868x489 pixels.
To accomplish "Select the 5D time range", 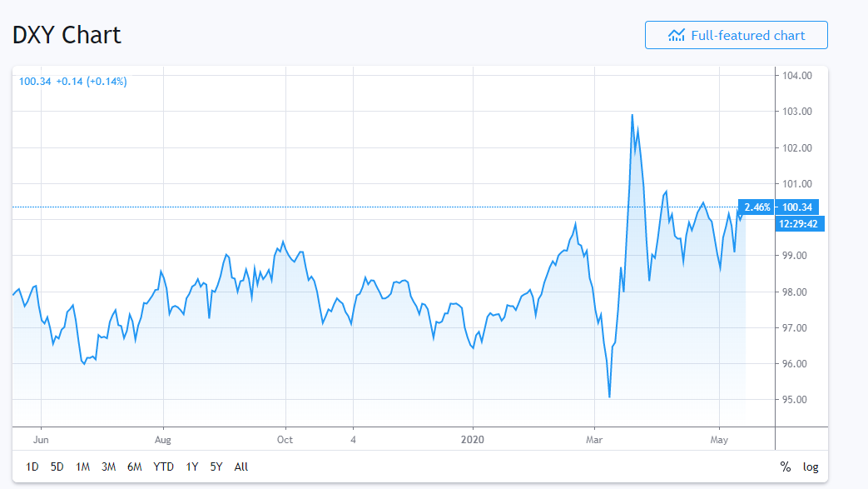I will (57, 467).
